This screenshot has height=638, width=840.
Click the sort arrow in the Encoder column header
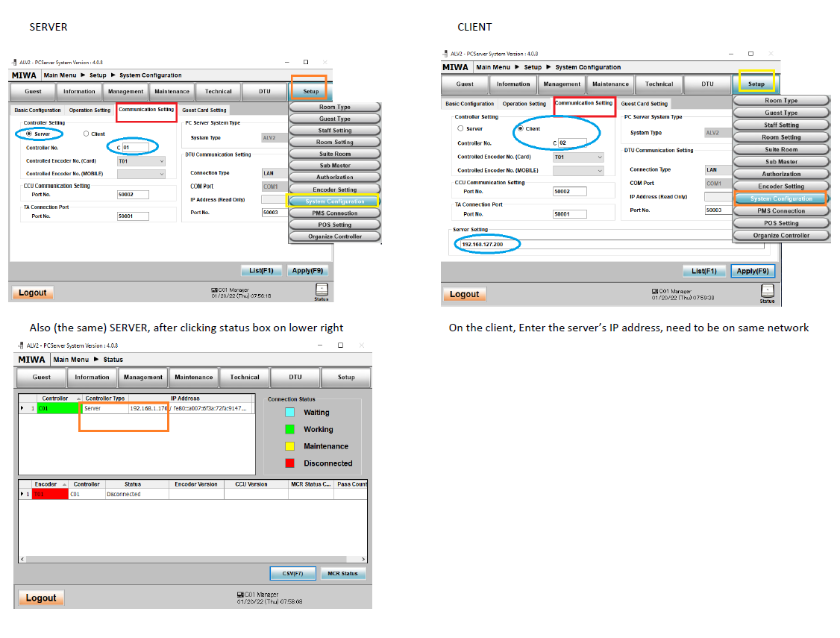[63, 484]
